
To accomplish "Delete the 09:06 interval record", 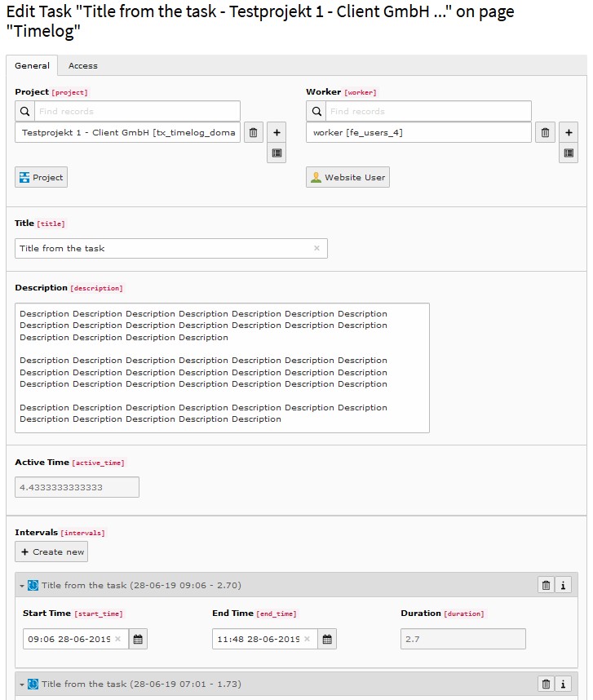I will pyautogui.click(x=547, y=585).
